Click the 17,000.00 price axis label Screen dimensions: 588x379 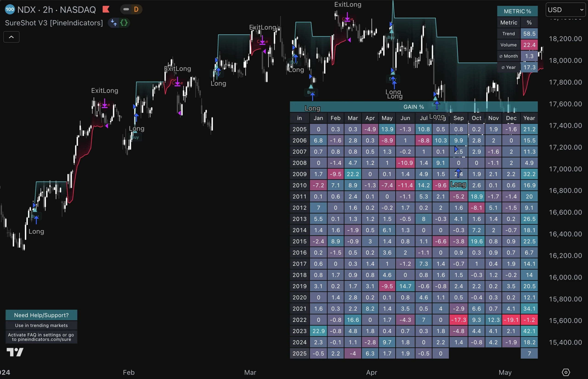(565, 169)
